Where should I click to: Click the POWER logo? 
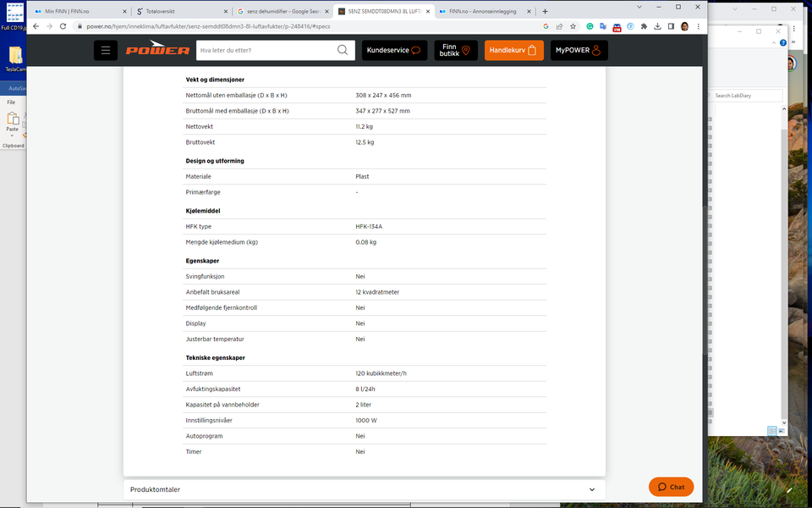tap(157, 49)
